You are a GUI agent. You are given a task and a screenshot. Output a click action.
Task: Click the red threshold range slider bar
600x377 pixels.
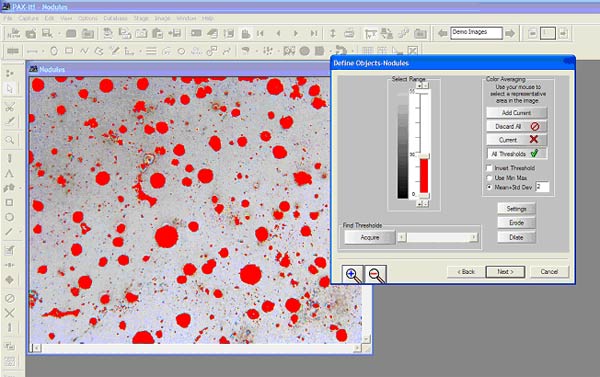point(424,175)
